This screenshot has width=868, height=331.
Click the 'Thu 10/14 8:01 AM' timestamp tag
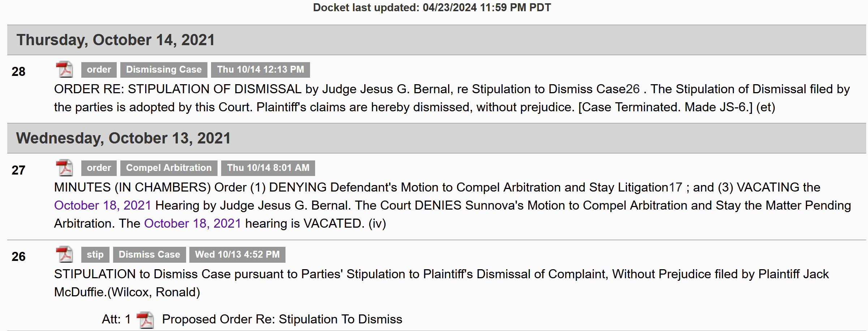pos(268,168)
